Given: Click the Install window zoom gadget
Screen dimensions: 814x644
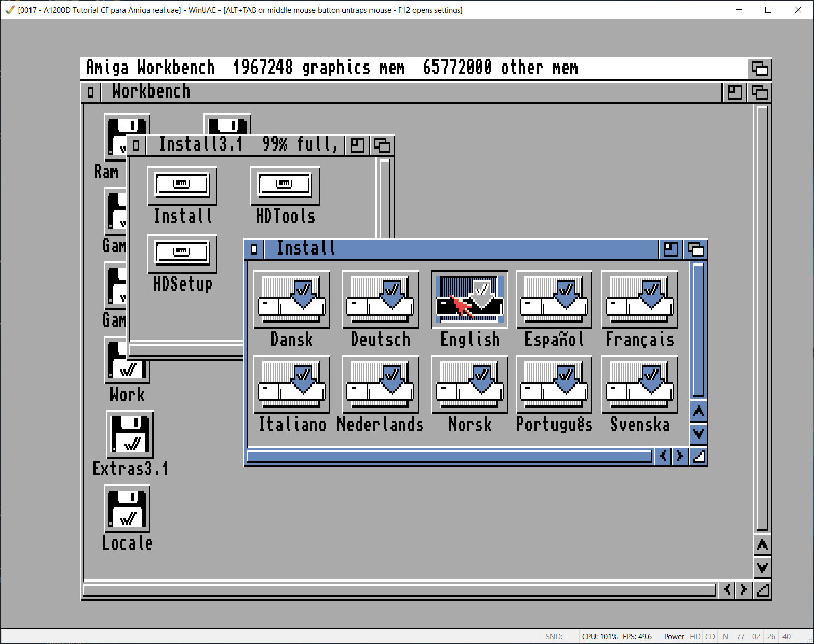Looking at the screenshot, I should coord(671,249).
